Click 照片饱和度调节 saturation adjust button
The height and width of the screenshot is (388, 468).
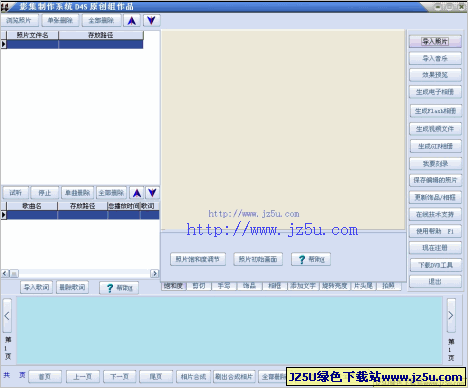[x=198, y=259]
